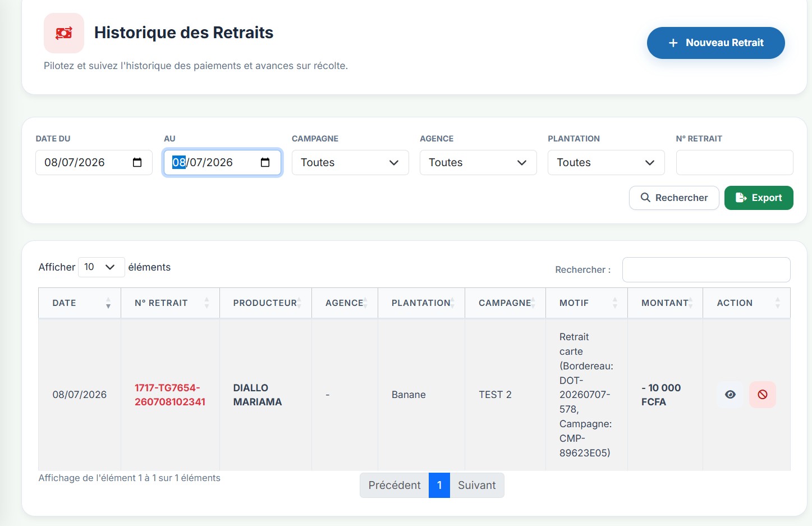Click the Agence column header
This screenshot has width=812, height=526.
[x=344, y=303]
